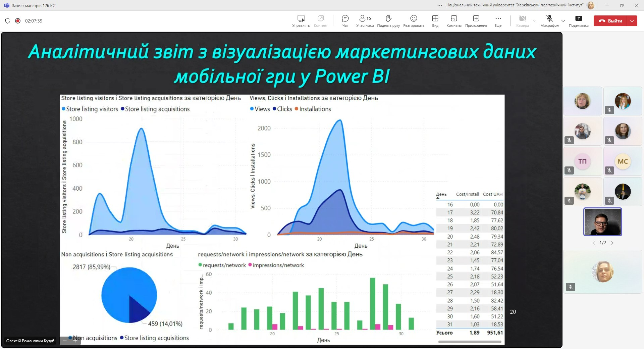Click the requests/network legend entry

coord(222,265)
